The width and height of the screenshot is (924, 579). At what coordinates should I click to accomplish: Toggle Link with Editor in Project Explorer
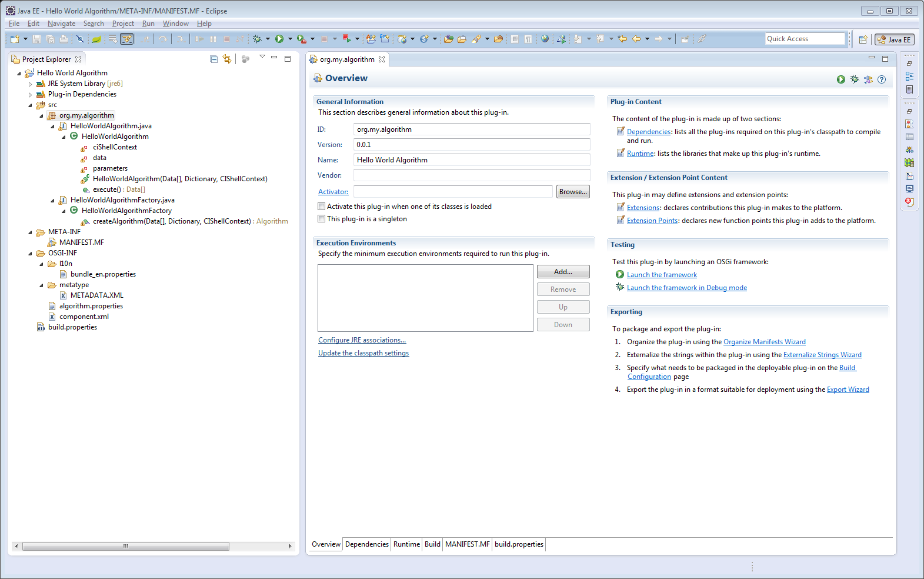pos(227,59)
